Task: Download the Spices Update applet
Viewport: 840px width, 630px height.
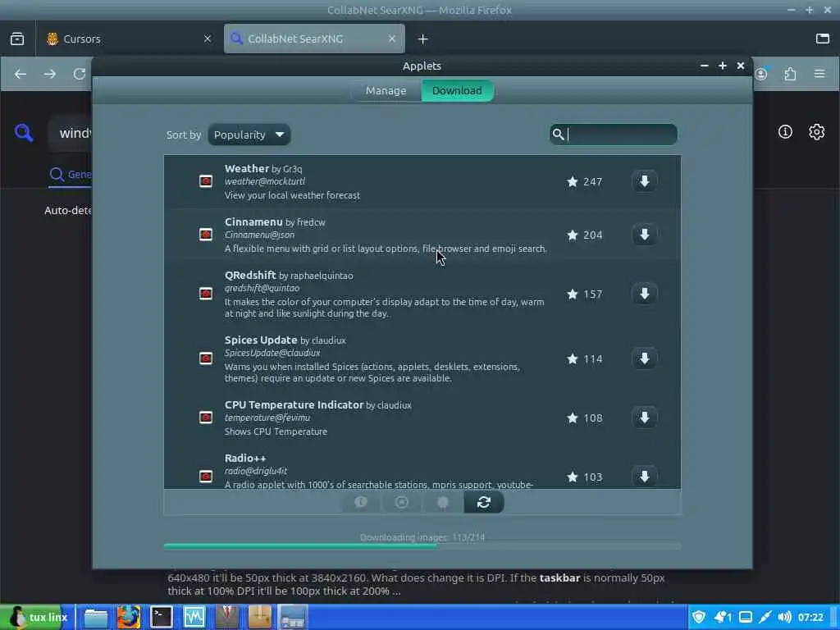Action: (645, 358)
